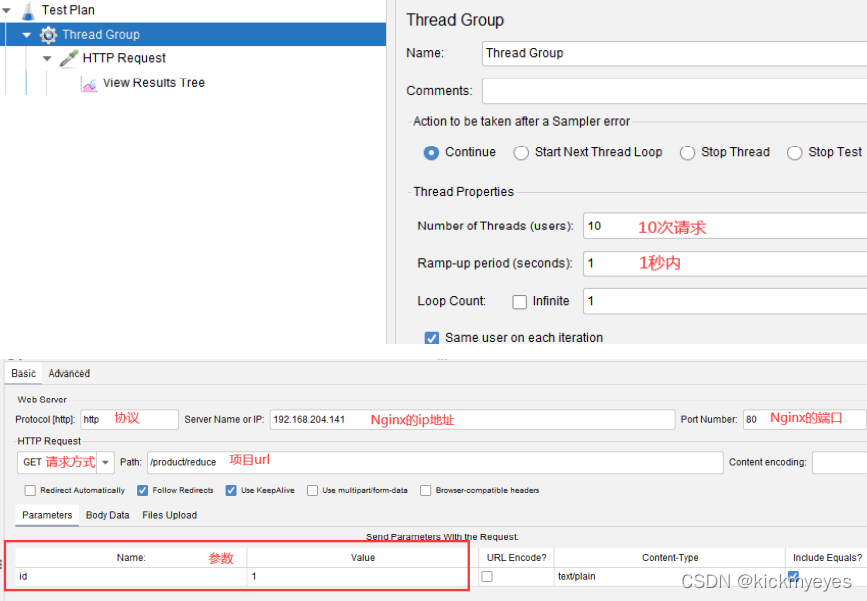Switch to the Advanced tab

click(69, 374)
